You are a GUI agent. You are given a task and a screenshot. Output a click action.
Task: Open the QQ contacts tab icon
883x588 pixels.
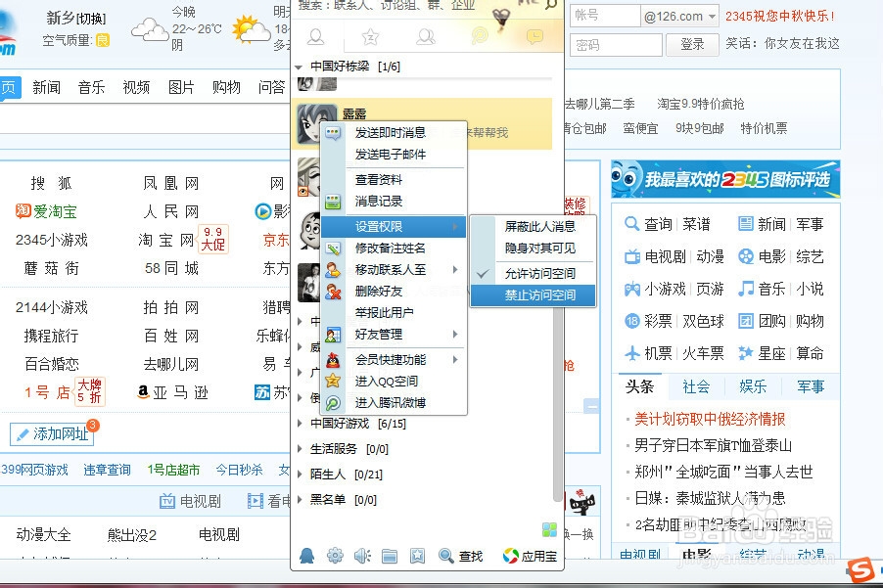pyautogui.click(x=315, y=37)
